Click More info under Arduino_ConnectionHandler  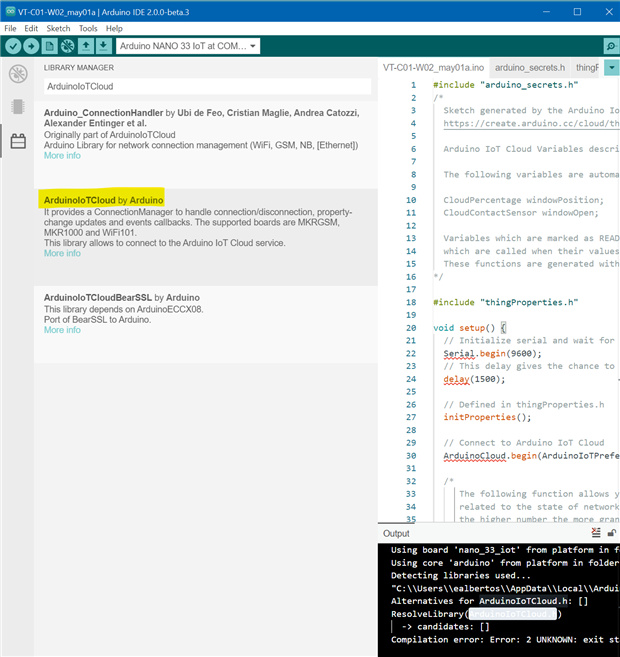coord(62,155)
